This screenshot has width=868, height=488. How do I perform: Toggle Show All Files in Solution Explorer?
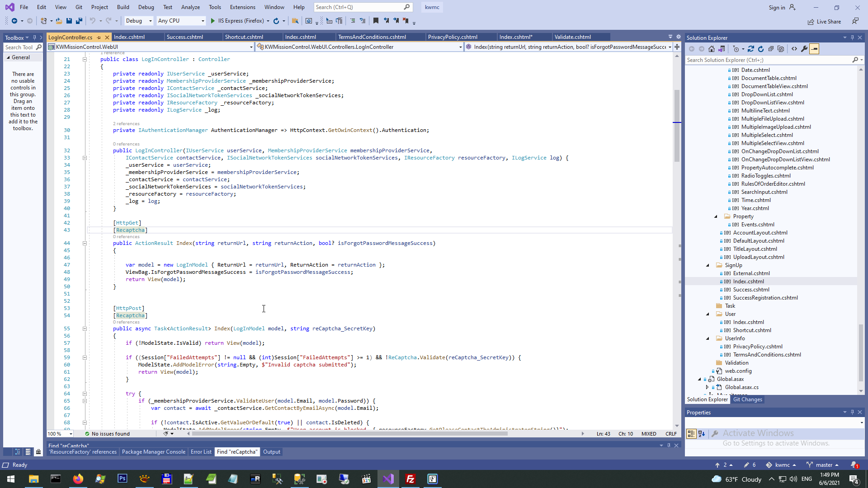click(781, 49)
